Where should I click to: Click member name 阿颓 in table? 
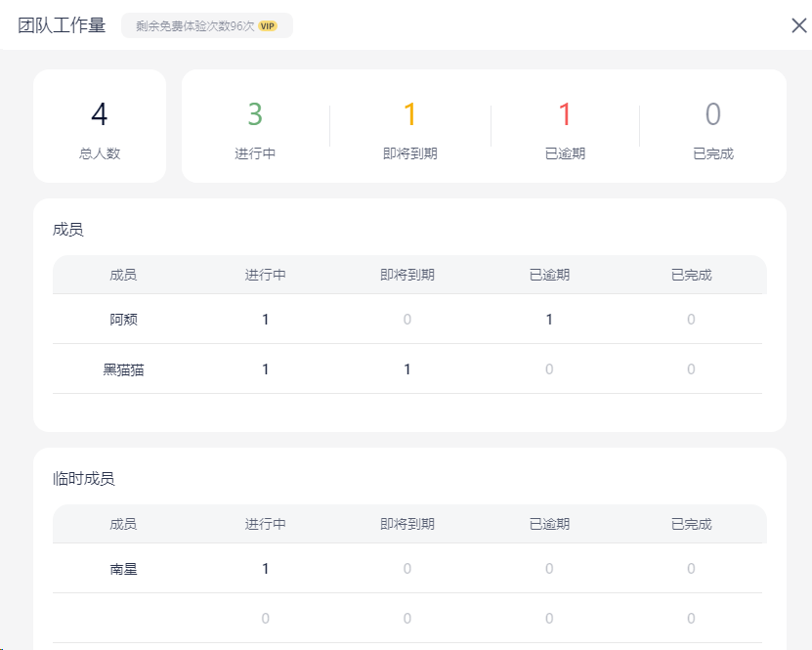(123, 320)
